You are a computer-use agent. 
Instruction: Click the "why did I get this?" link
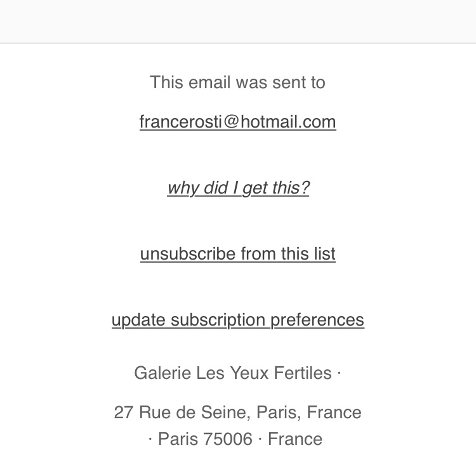point(238,188)
